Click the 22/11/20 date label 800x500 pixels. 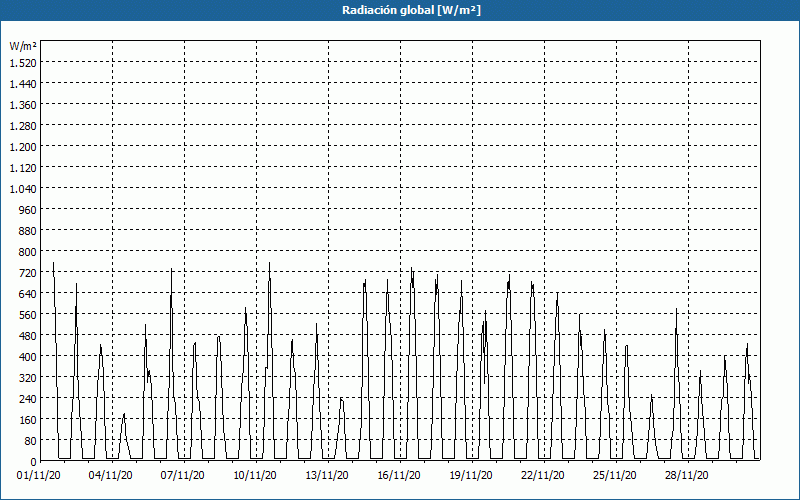pyautogui.click(x=542, y=476)
